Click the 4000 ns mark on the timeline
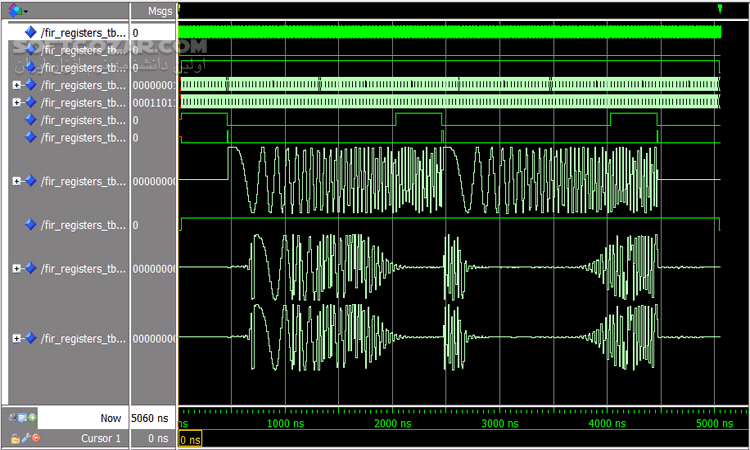The width and height of the screenshot is (750, 450). pyautogui.click(x=609, y=424)
